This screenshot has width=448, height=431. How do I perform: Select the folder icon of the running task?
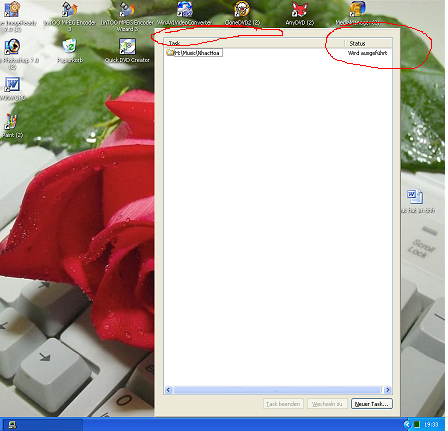(x=170, y=53)
